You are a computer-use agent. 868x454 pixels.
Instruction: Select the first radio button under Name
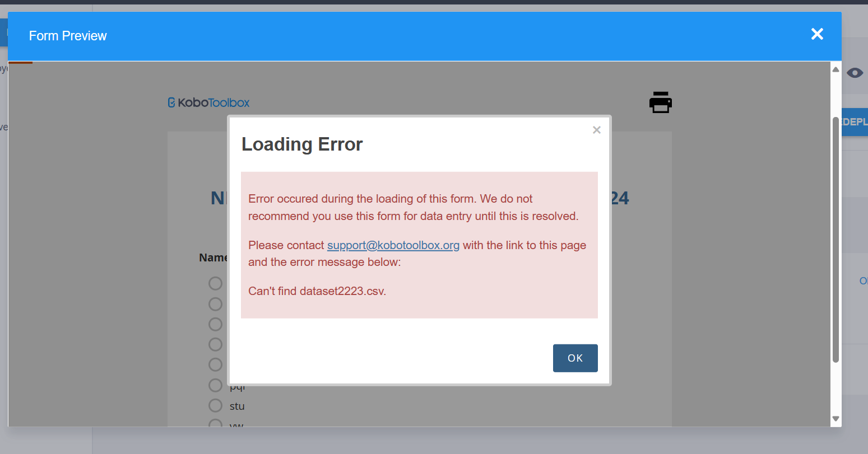point(215,283)
